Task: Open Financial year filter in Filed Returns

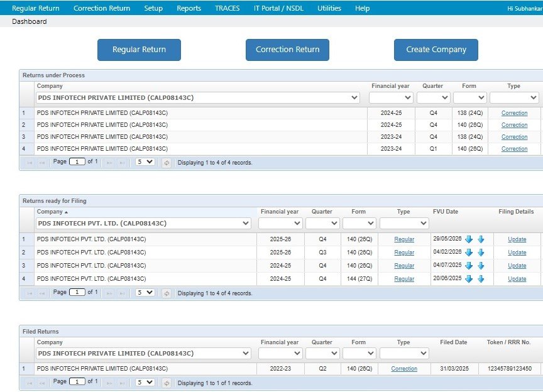Action: 280,354
